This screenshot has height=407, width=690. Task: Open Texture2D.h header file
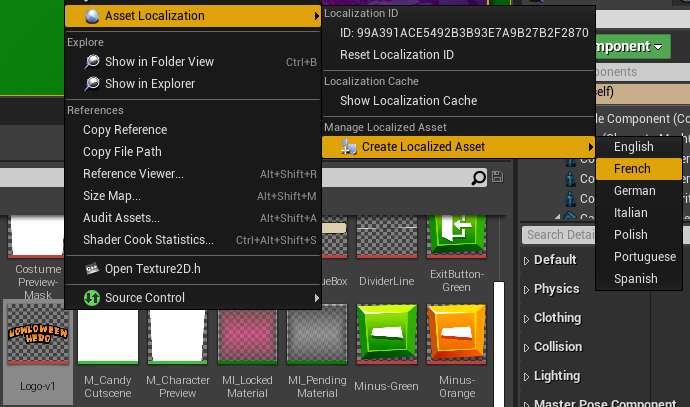[x=193, y=269]
